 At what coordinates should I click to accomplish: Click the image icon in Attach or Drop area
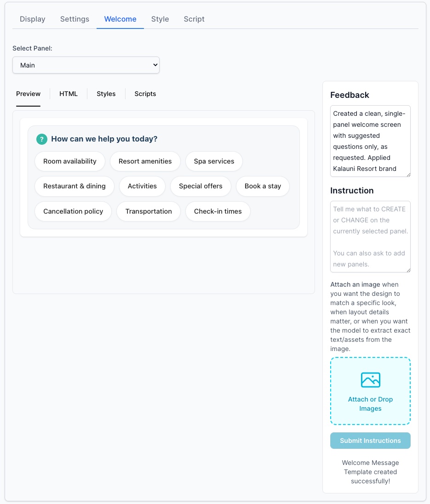point(370,380)
